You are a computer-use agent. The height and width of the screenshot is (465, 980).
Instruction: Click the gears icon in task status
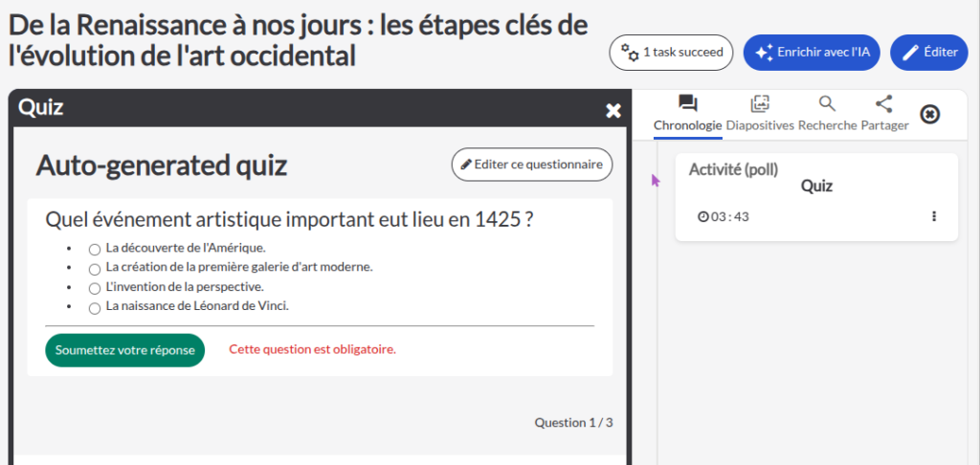[630, 53]
